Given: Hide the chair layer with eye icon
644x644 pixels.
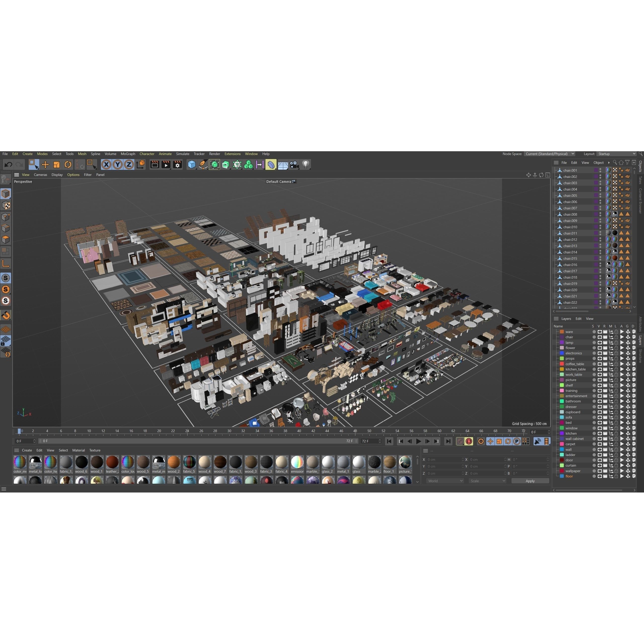Looking at the screenshot, I should [x=599, y=337].
